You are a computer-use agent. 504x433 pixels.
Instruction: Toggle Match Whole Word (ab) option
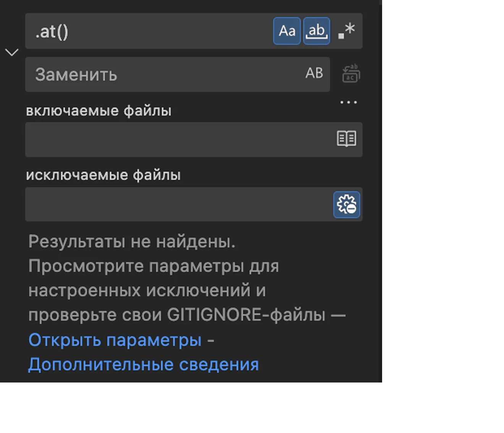coord(317,31)
